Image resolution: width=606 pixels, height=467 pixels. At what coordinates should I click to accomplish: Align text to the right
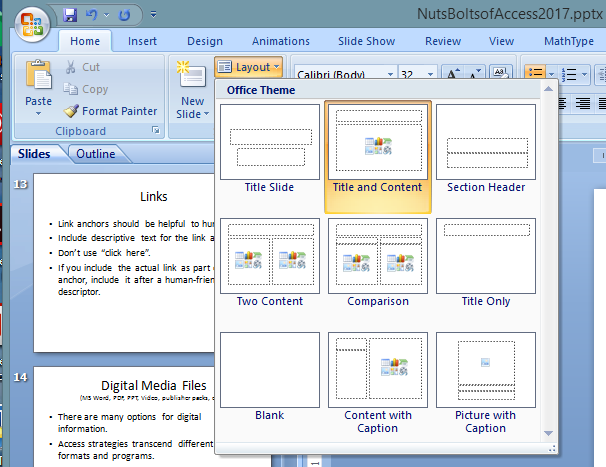582,103
